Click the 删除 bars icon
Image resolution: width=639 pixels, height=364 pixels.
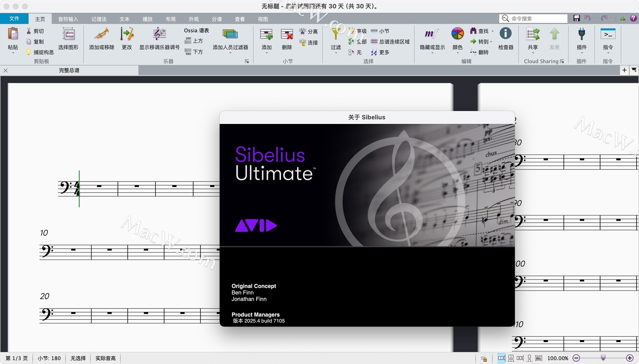[287, 34]
